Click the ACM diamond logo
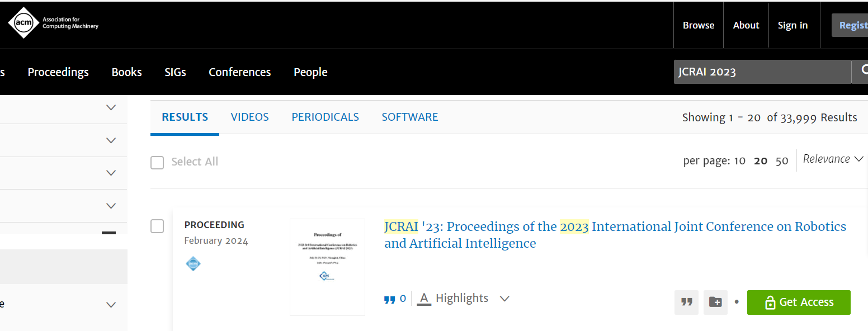The height and width of the screenshot is (331, 868). (23, 23)
